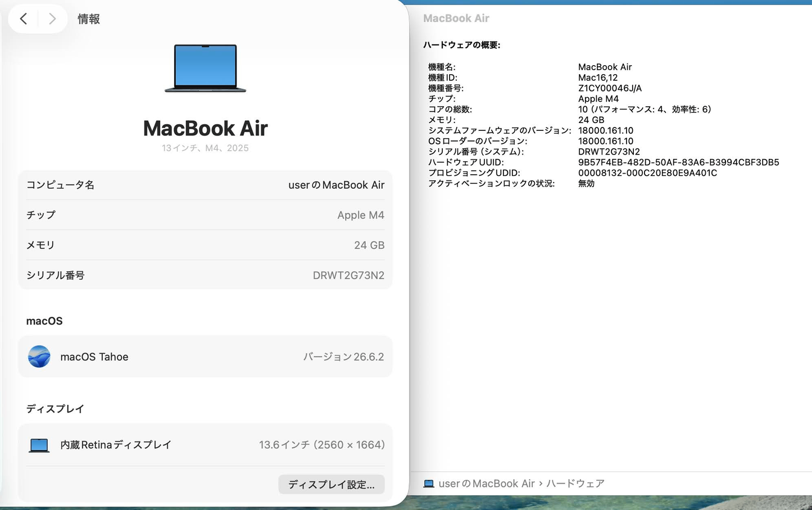Click the 00008132-000C20E80E9A401C UDID value
812x510 pixels.
(x=648, y=173)
